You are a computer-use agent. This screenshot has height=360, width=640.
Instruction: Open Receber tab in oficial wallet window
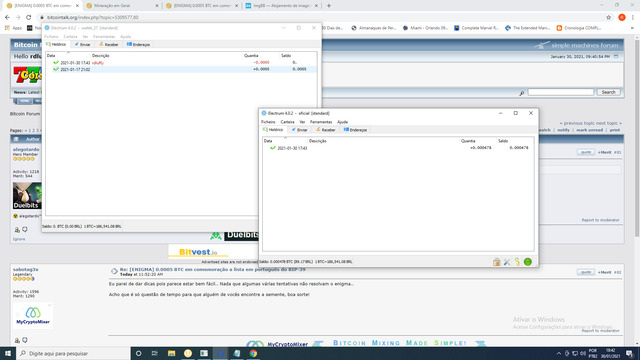tap(326, 130)
